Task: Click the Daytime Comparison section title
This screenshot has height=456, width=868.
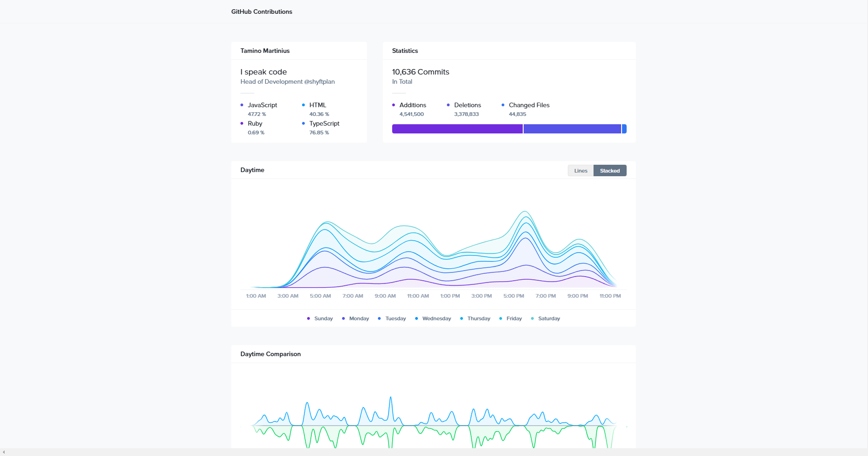Action: (x=270, y=354)
